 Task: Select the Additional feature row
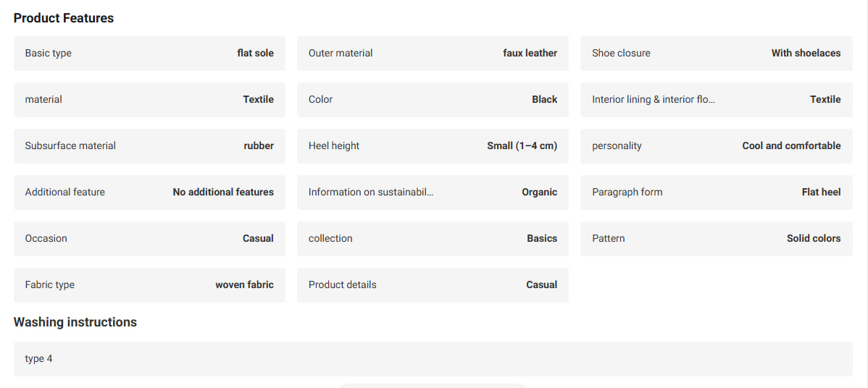[149, 193]
